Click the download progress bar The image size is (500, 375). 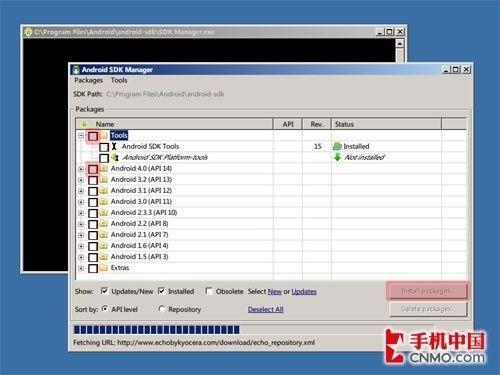point(253,330)
